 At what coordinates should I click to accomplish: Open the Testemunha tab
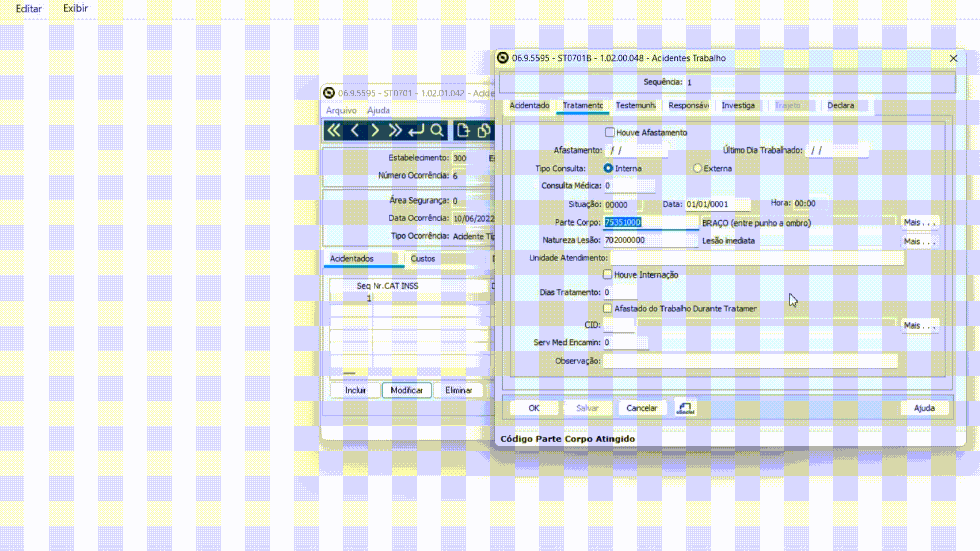[x=635, y=105]
